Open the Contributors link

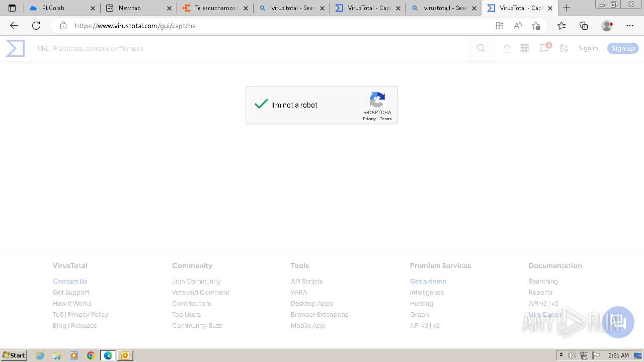[x=192, y=303]
